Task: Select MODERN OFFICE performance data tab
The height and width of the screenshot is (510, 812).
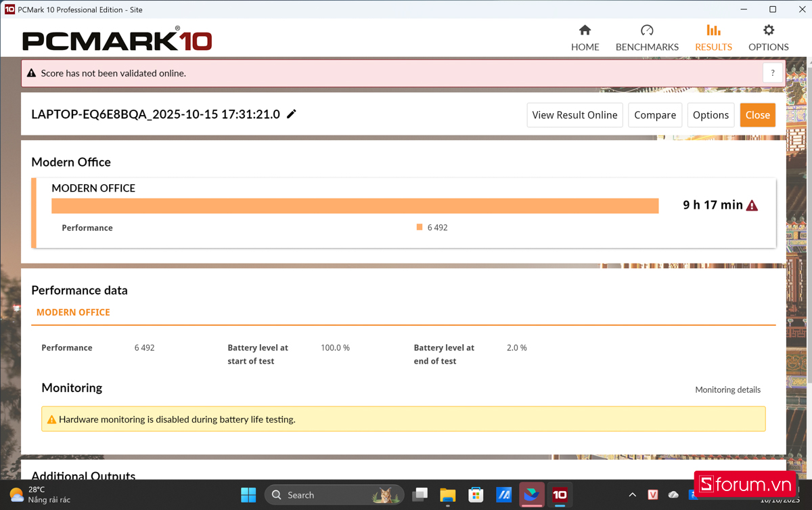Action: click(73, 312)
